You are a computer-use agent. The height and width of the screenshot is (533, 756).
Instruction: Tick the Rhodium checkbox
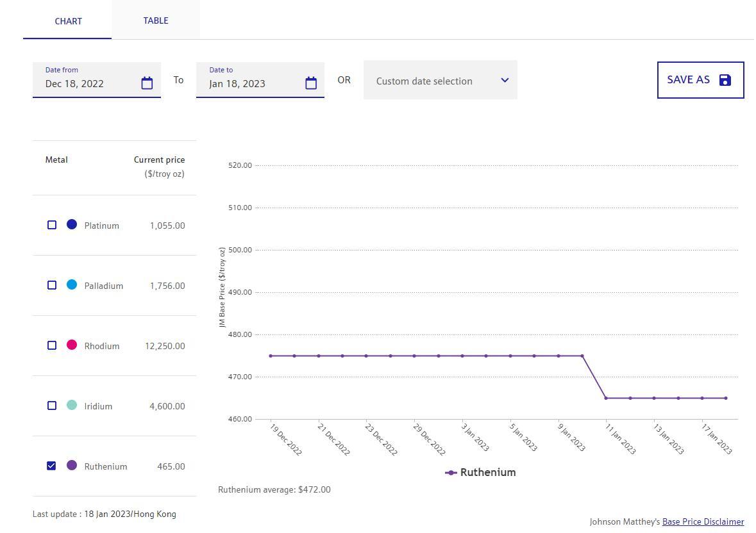[x=52, y=345]
